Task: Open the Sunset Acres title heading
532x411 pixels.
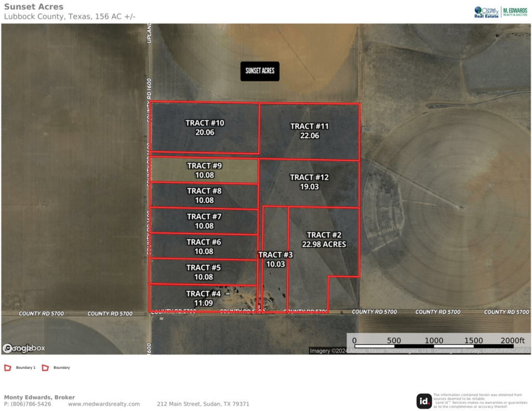Action: click(33, 7)
